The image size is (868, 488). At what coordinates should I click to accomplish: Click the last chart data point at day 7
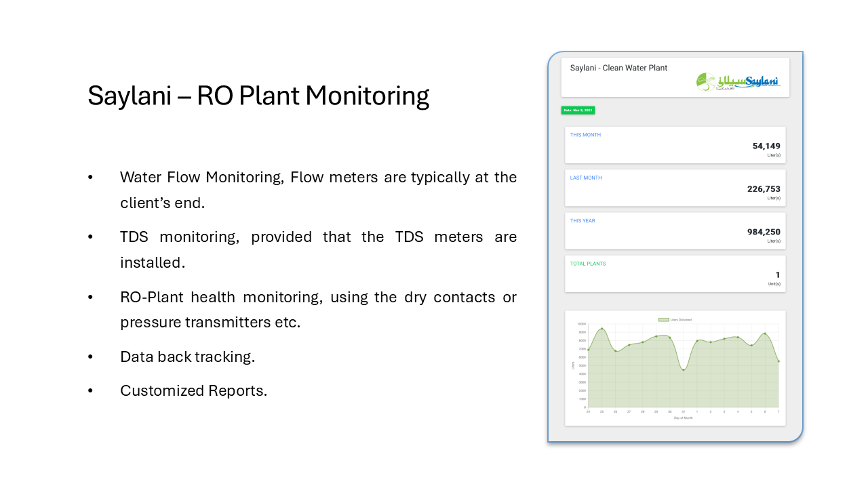(778, 361)
